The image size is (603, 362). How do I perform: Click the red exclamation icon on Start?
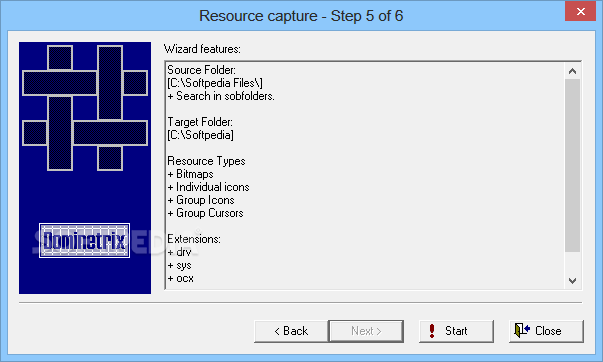click(x=432, y=331)
